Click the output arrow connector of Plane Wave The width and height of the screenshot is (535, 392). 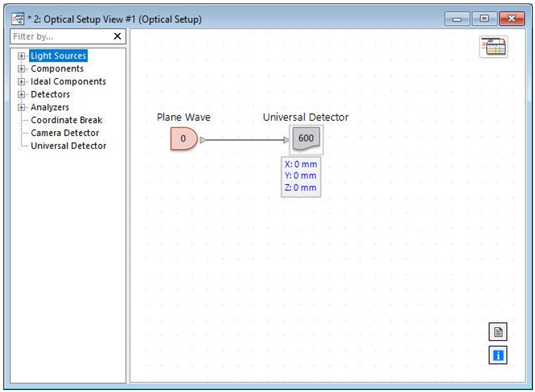tap(203, 140)
